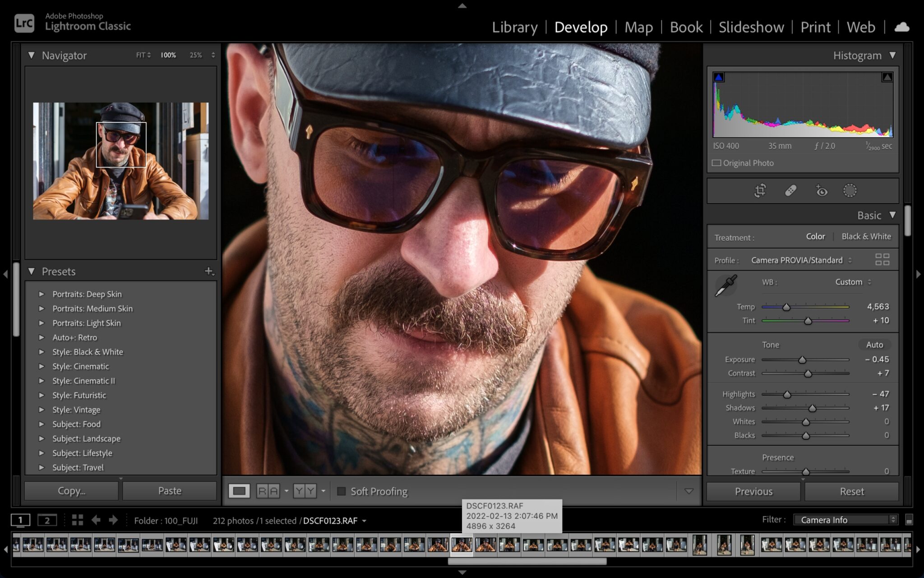This screenshot has width=924, height=578.
Task: Expand the Style: Cinematic preset group
Action: pos(42,366)
